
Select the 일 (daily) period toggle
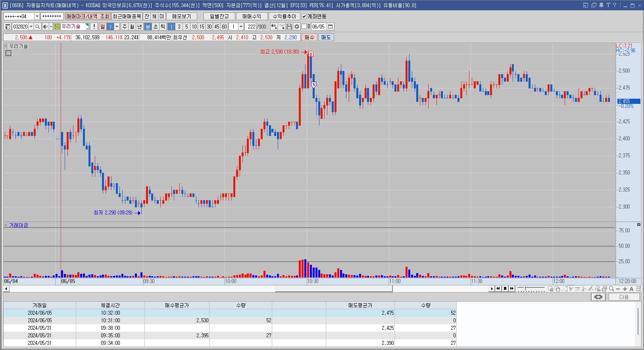pyautogui.click(x=102, y=27)
